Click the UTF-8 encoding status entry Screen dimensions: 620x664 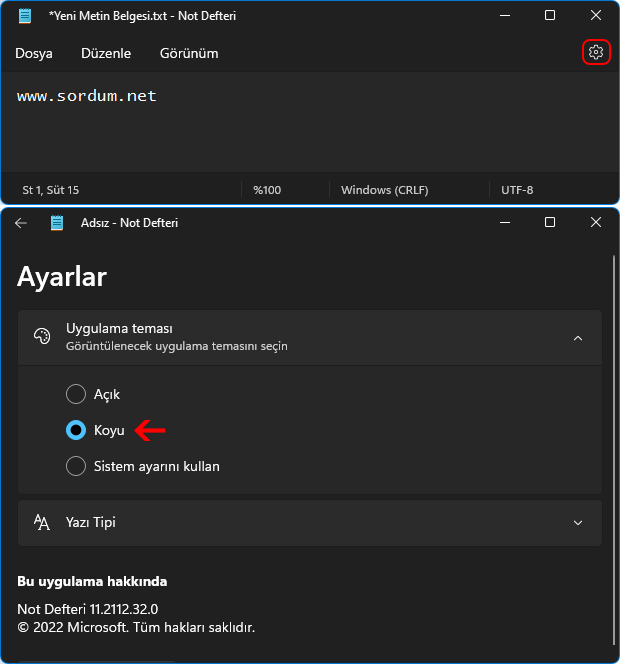(517, 190)
